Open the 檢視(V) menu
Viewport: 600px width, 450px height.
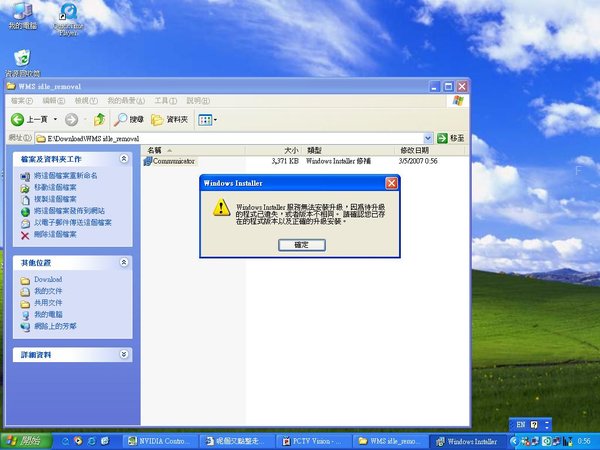pos(86,101)
